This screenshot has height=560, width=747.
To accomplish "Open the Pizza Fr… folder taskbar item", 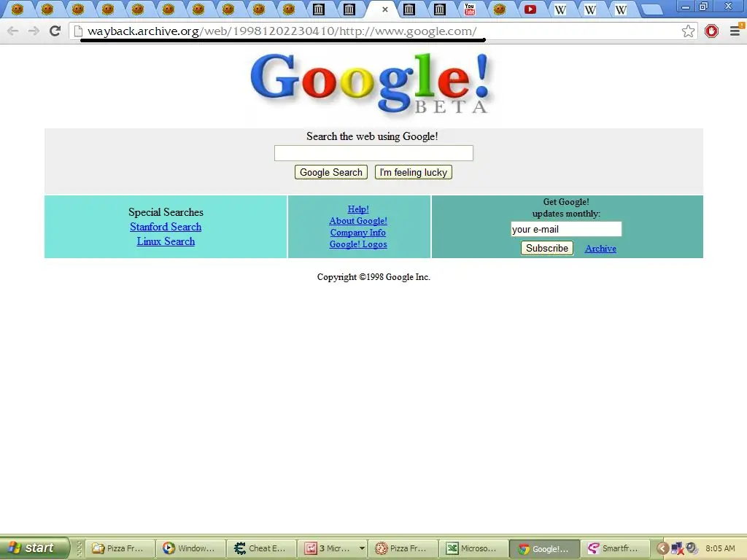I will click(x=120, y=548).
